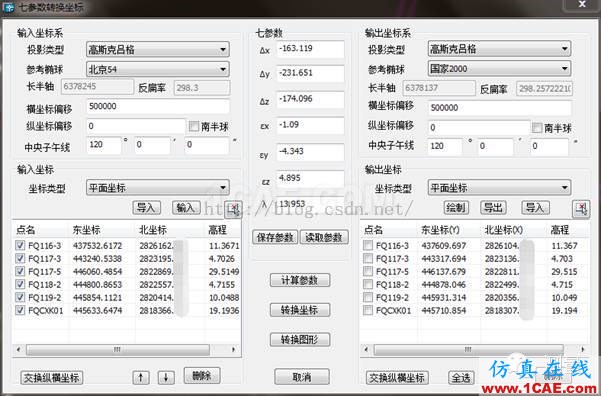Save parameters with 保存参数 button
Image resolution: width=601 pixels, height=396 pixels.
(275, 237)
